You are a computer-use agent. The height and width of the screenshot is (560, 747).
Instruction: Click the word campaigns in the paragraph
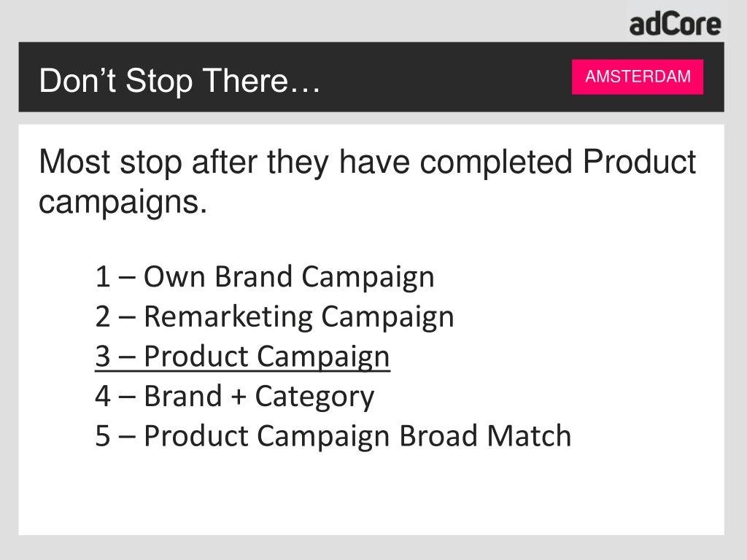(123, 203)
